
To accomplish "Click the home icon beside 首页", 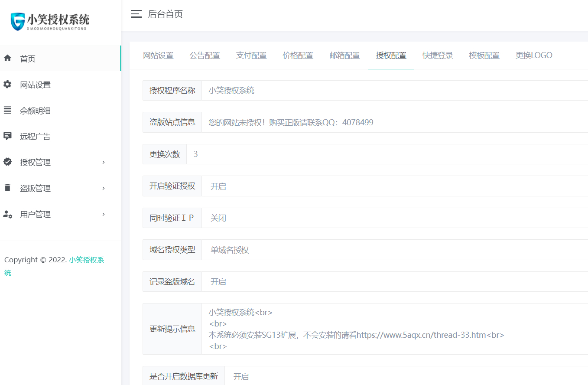I will click(7, 58).
